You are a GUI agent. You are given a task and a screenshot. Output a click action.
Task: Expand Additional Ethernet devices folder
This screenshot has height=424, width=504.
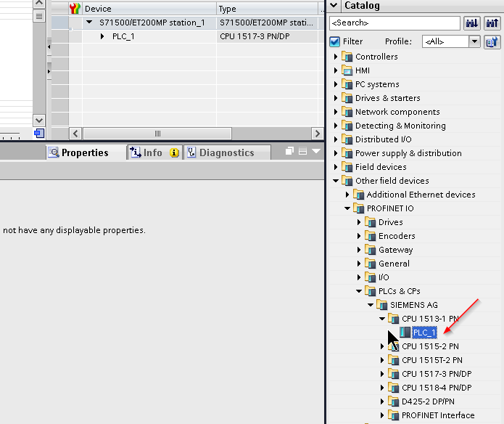pos(347,195)
